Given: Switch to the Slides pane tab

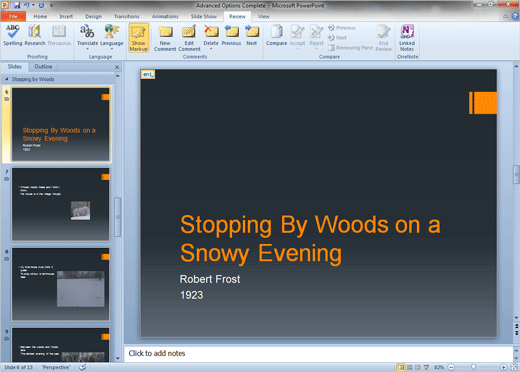Looking at the screenshot, I should (14, 67).
